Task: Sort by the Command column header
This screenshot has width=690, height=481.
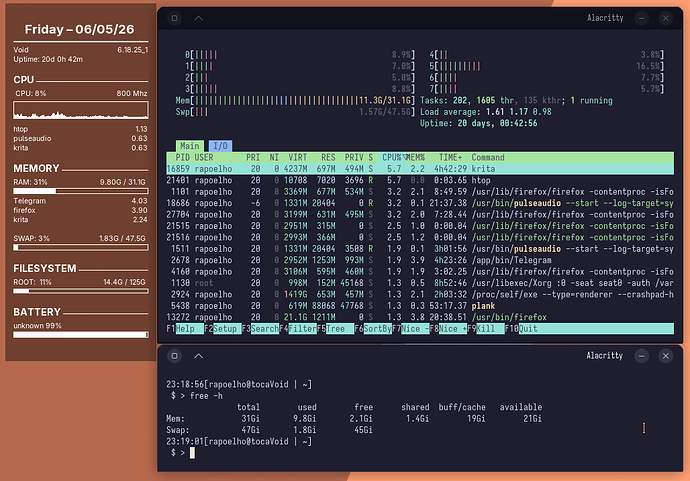Action: [x=488, y=158]
